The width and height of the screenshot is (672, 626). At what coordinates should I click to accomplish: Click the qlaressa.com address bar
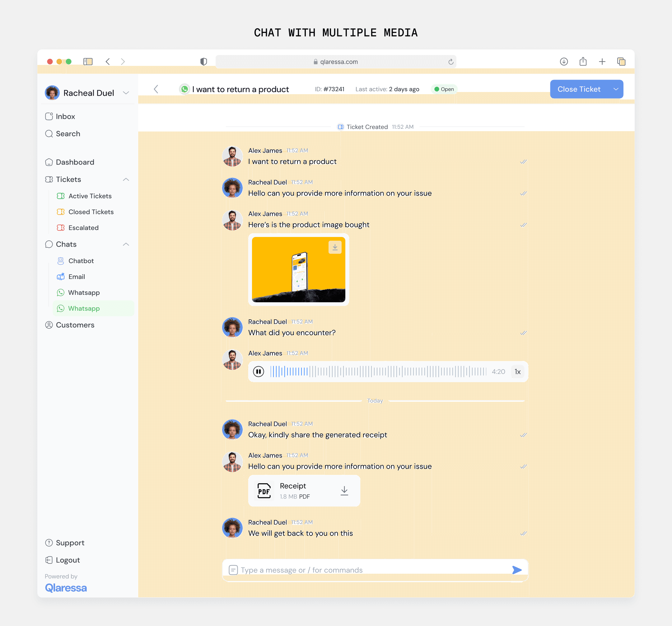336,62
